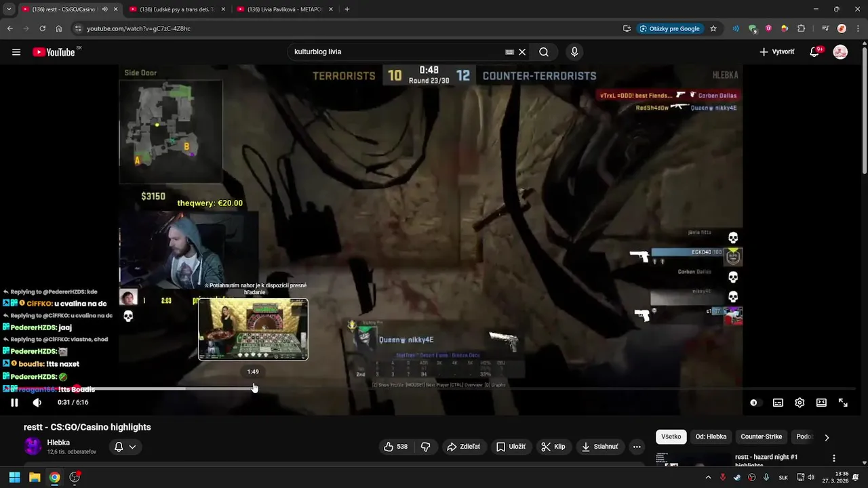Save video with Uložiť button
The image size is (868, 488).
tap(511, 447)
